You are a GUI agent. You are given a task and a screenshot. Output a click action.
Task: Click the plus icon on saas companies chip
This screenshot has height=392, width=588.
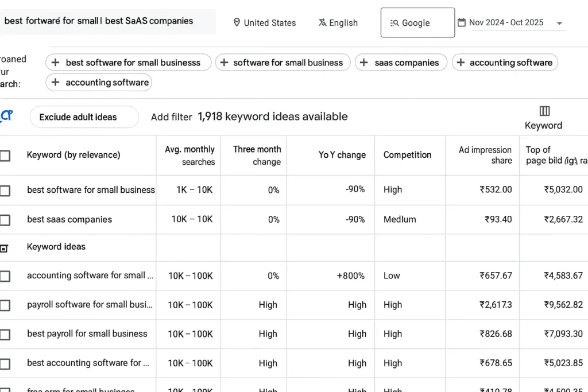pyautogui.click(x=364, y=62)
